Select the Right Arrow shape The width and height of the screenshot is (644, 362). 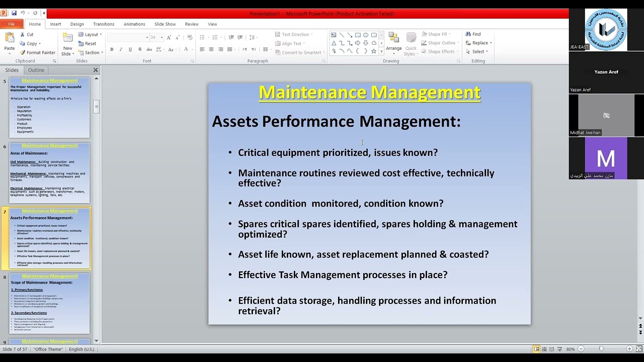pyautogui.click(x=358, y=43)
